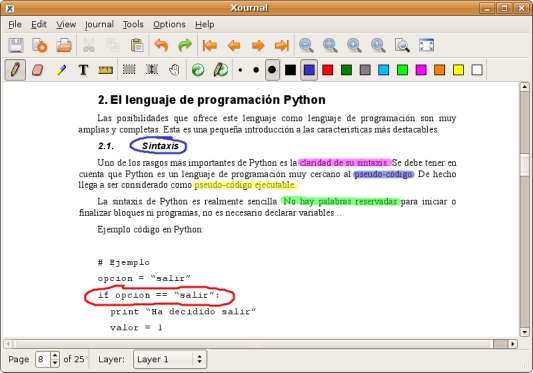Click the Print button

pos(64,45)
